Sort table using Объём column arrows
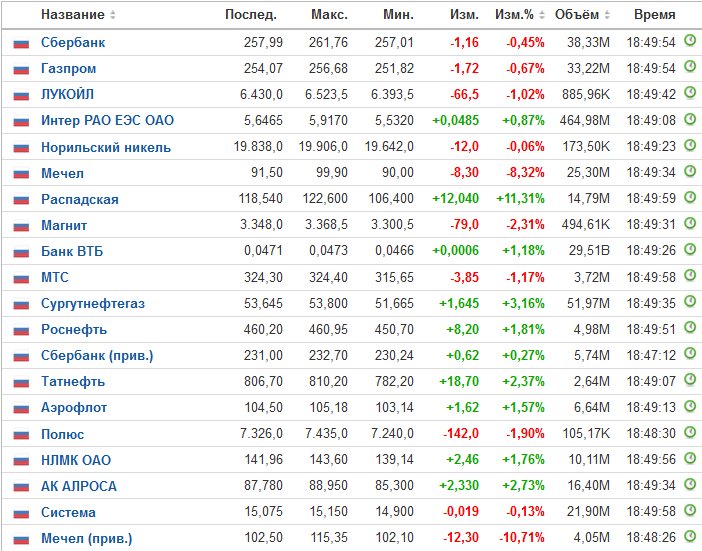 click(x=607, y=15)
